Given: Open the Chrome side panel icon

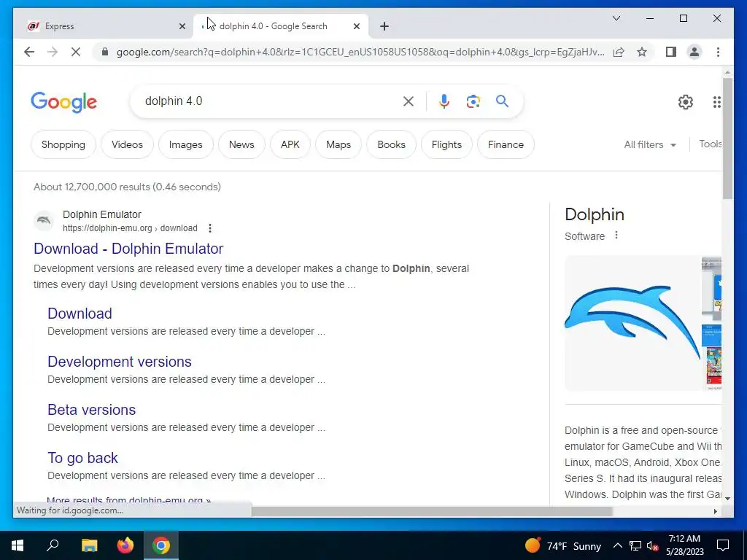Looking at the screenshot, I should 671,52.
